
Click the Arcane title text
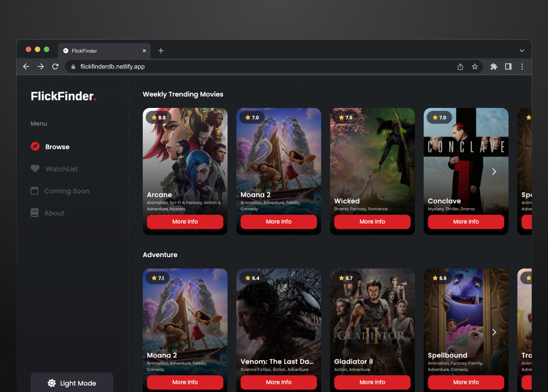pos(159,195)
